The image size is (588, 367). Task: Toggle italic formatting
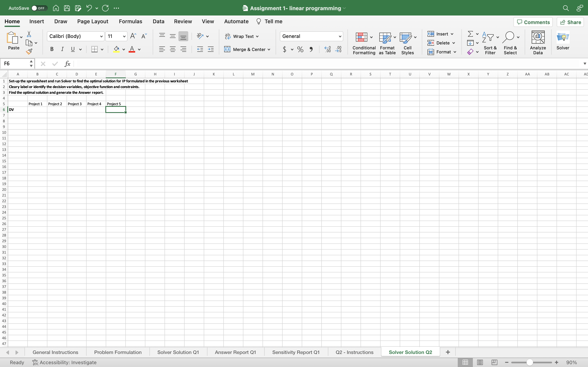point(62,49)
